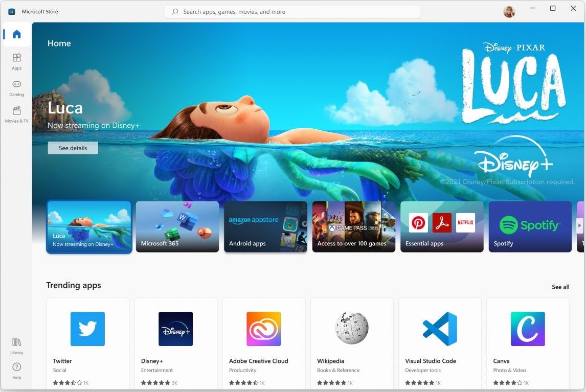
Task: Select the Game Pass featured card
Action: [x=354, y=226]
